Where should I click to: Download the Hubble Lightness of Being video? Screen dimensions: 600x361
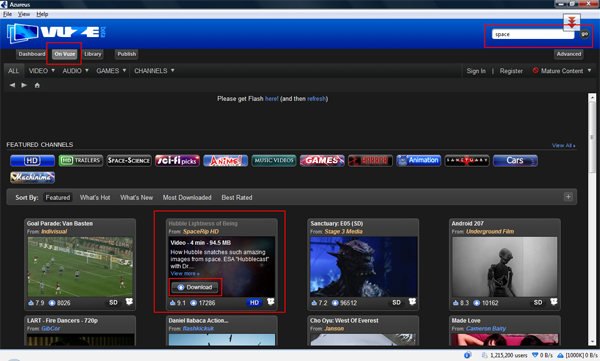195,287
